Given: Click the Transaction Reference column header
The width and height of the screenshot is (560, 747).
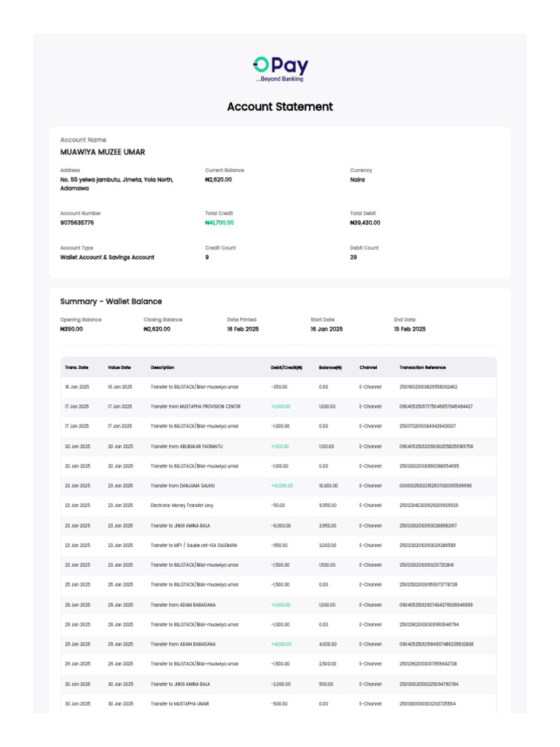Looking at the screenshot, I should click(422, 368).
